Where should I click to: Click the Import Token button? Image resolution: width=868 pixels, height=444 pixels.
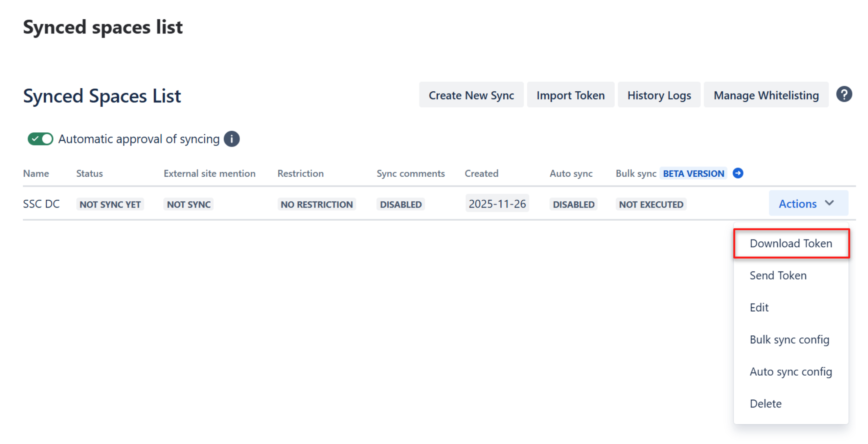click(x=570, y=95)
